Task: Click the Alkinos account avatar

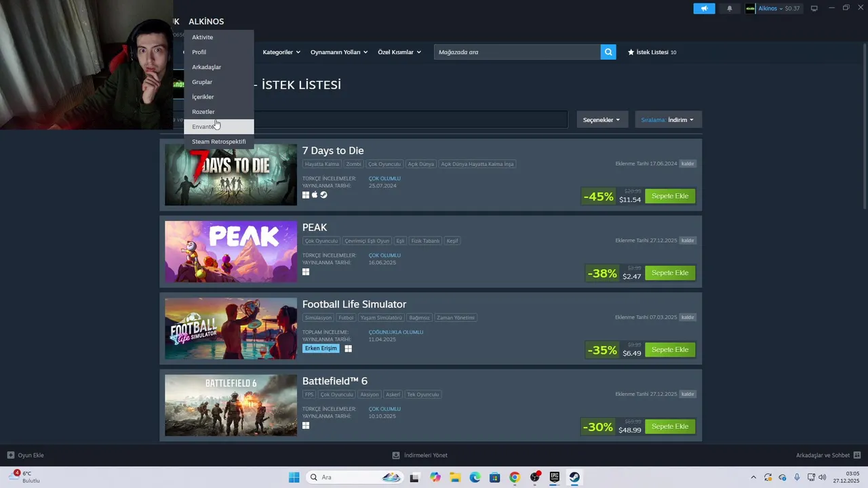Action: click(x=750, y=9)
